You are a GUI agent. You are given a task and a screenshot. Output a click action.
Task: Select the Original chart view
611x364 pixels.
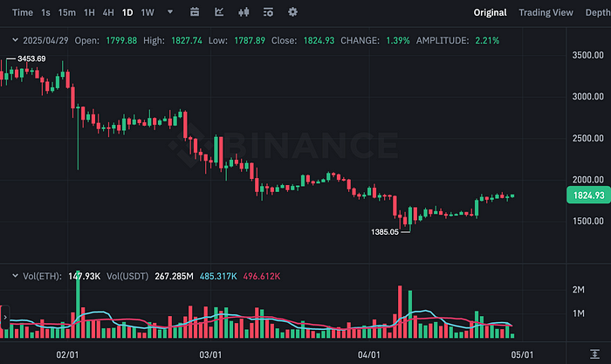coord(491,12)
